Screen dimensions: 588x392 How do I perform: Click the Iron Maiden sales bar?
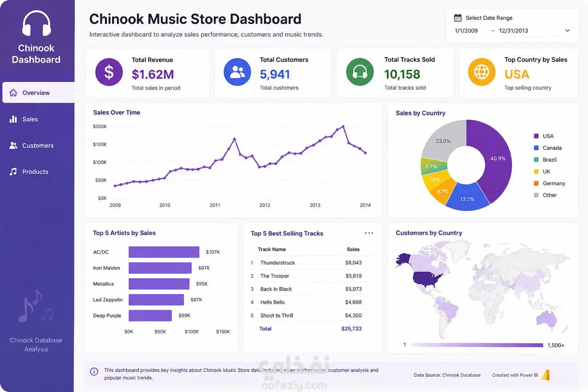160,268
